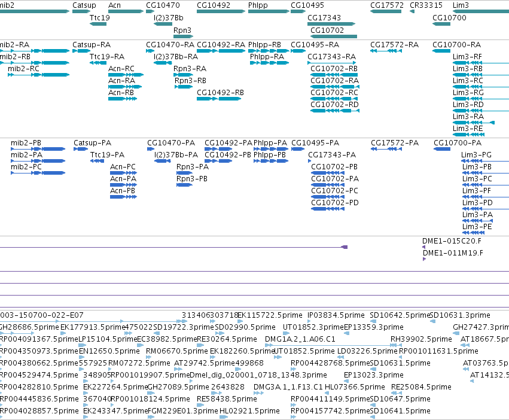Select the Acn-PC protein feature

123,173
